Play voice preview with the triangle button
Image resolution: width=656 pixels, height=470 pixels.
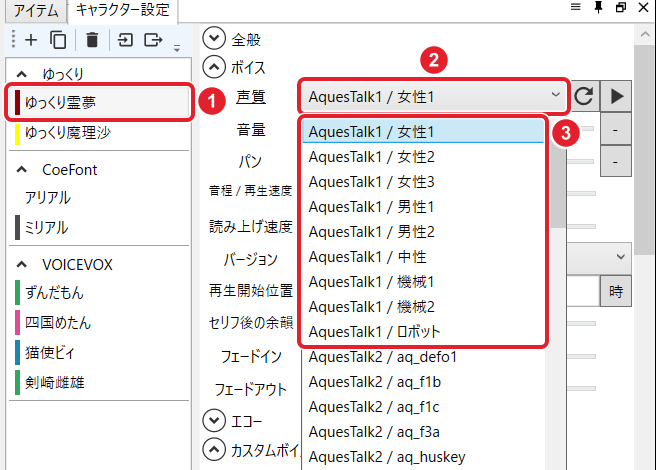coord(616,96)
